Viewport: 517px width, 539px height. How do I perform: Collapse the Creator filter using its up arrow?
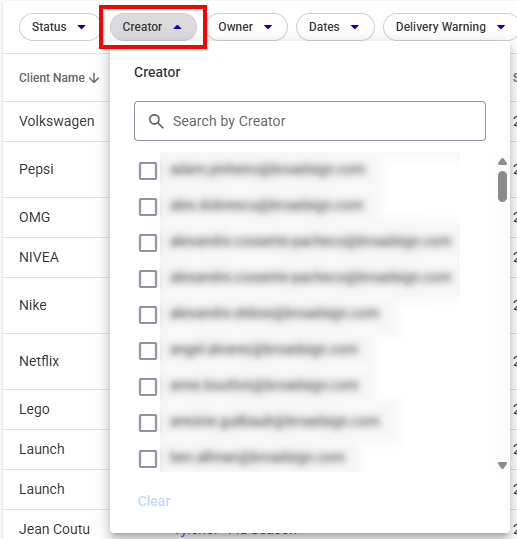pos(177,27)
